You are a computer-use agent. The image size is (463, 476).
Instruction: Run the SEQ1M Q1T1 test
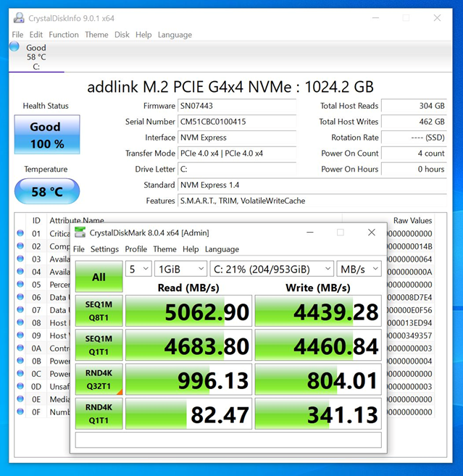click(x=99, y=345)
